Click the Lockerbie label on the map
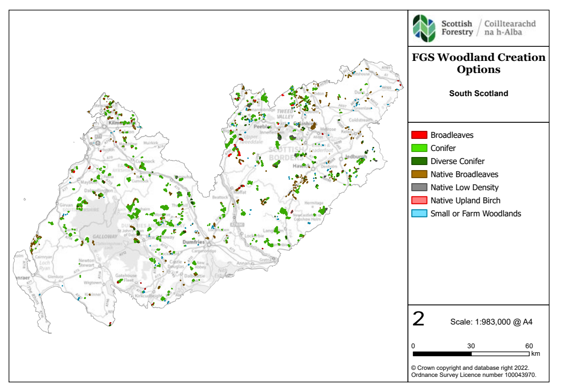 [x=253, y=236]
